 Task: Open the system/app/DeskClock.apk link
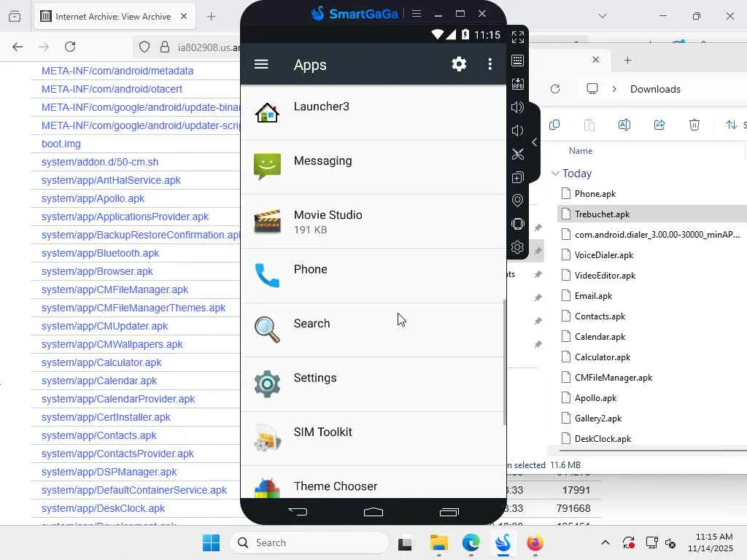click(x=103, y=508)
